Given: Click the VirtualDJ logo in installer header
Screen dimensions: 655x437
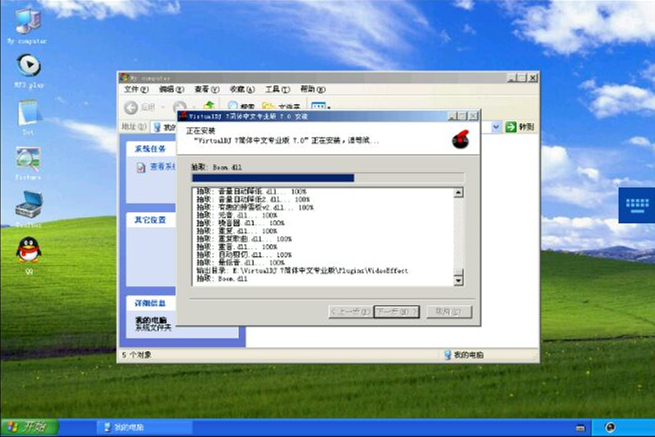Looking at the screenshot, I should point(461,139).
